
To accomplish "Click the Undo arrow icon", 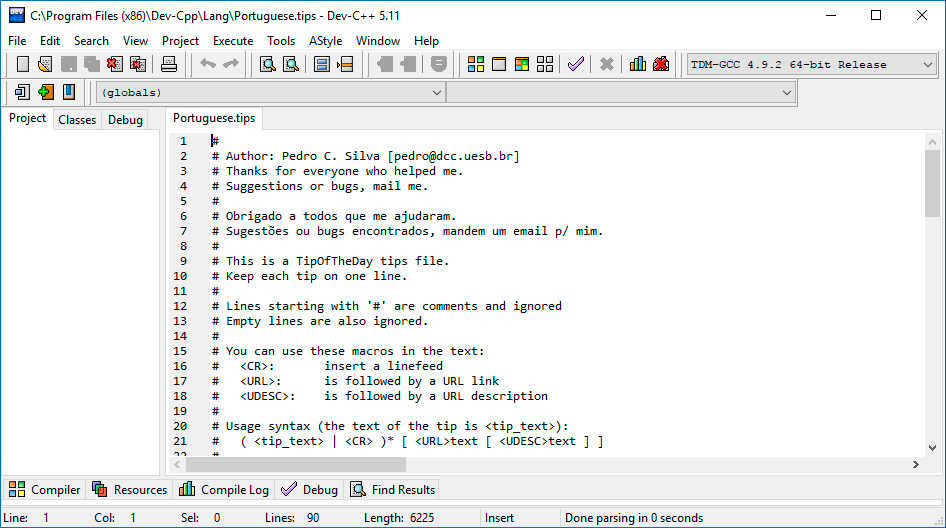I will pos(208,64).
